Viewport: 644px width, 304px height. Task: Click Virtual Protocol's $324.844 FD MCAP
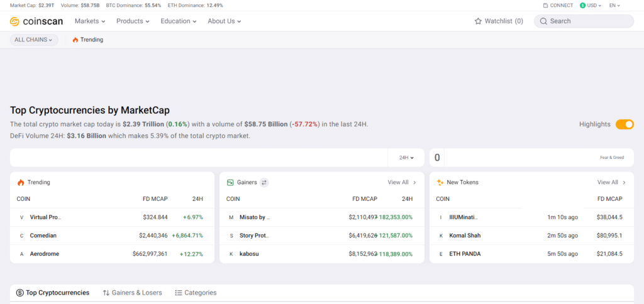pyautogui.click(x=155, y=217)
